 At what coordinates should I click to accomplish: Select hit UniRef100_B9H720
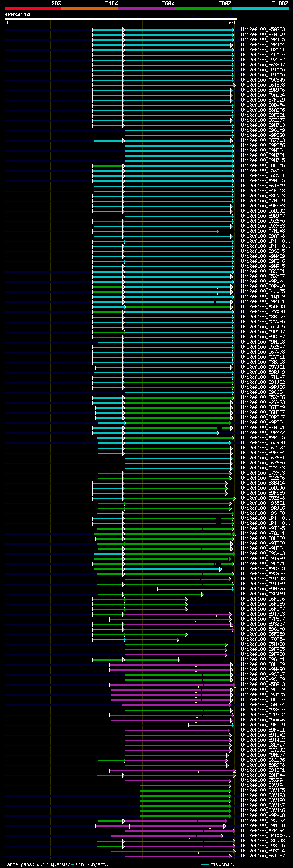263,589
